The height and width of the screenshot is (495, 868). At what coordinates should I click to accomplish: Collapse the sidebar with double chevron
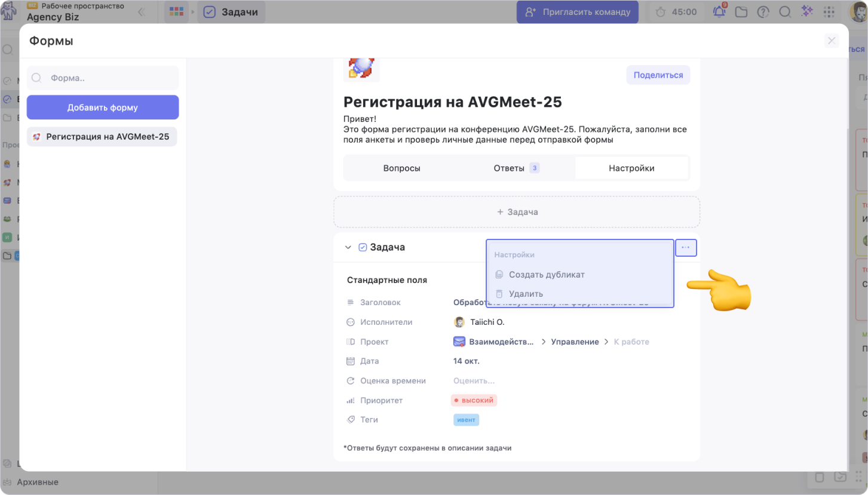pos(142,12)
